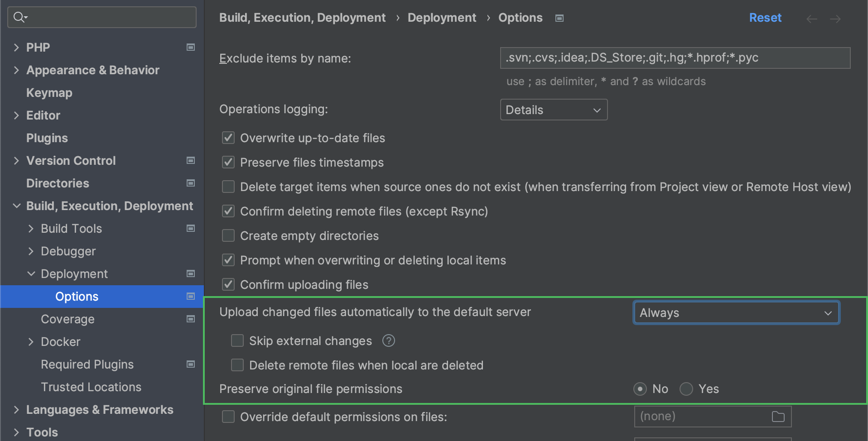Click the back navigation arrow
This screenshot has height=441, width=868.
pos(811,19)
